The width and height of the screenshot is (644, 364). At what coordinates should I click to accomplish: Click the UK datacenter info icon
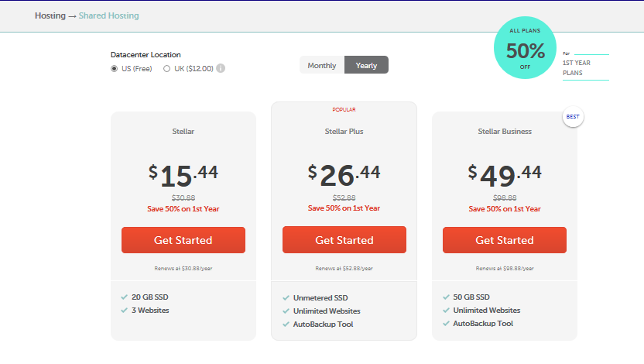click(x=221, y=68)
